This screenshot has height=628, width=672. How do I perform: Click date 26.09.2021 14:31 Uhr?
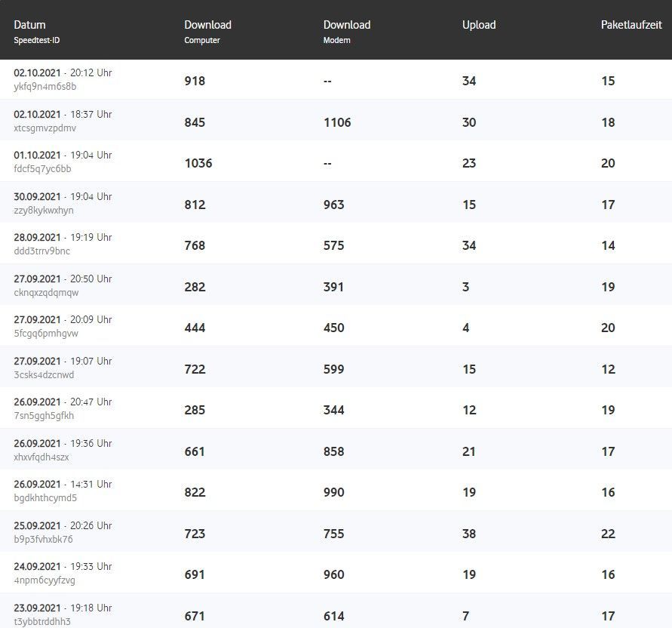[x=63, y=485]
